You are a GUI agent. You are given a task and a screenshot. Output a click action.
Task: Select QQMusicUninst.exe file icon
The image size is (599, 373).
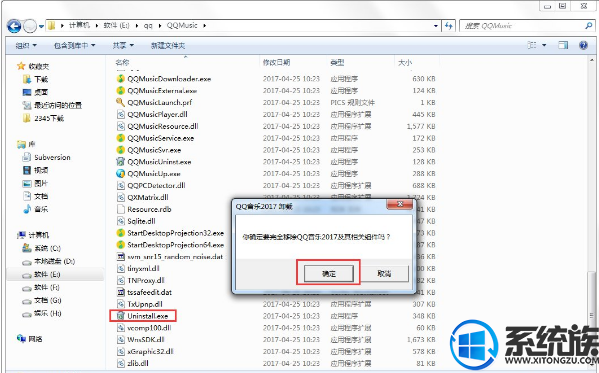121,162
